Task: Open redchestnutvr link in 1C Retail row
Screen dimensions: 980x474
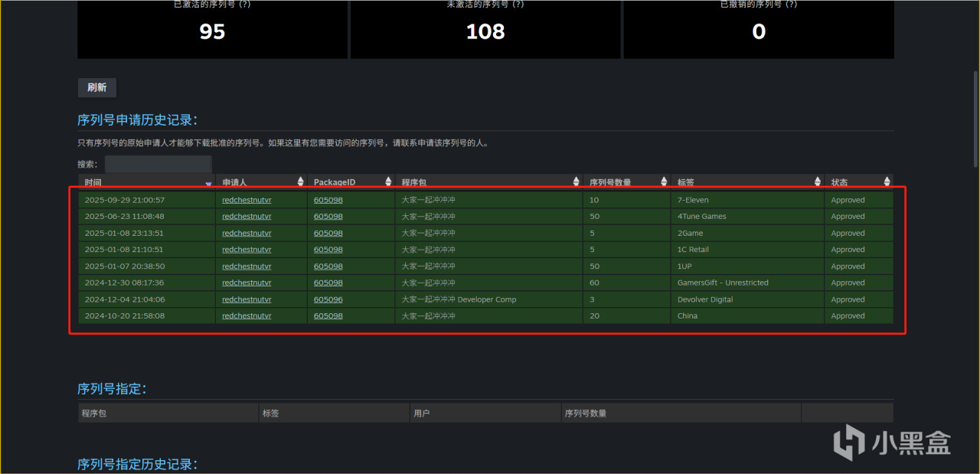Action: (247, 250)
